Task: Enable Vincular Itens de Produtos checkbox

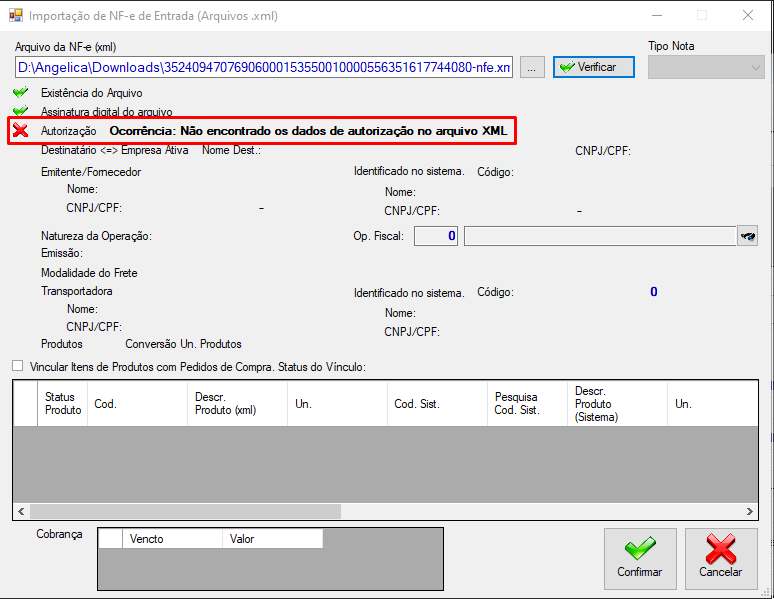Action: tap(18, 366)
